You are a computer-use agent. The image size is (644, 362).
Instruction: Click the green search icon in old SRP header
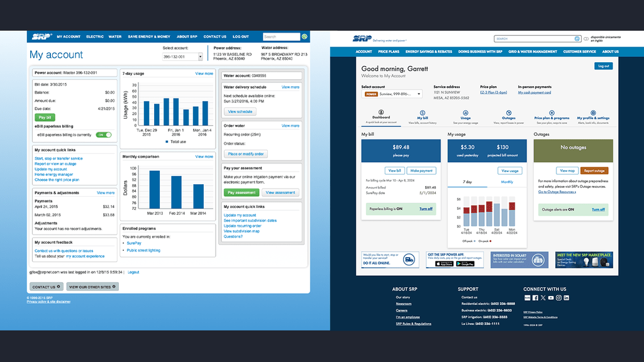(304, 36)
